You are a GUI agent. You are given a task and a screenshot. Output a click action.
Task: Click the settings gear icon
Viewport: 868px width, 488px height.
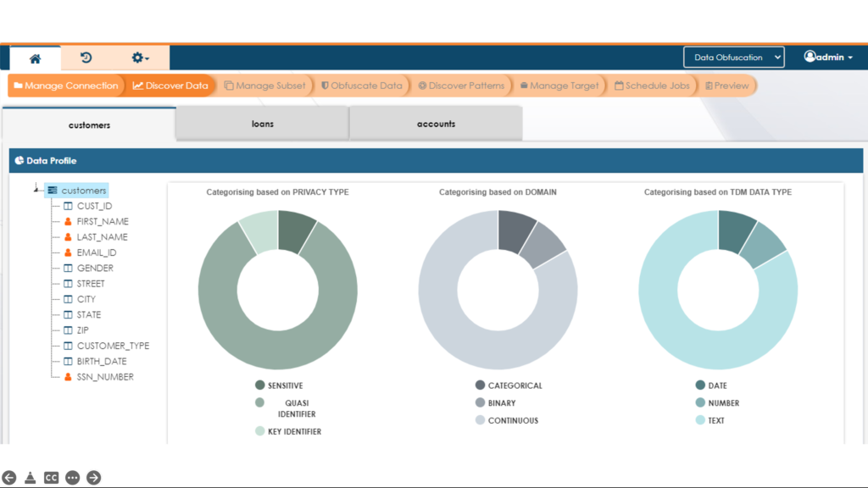[136, 57]
